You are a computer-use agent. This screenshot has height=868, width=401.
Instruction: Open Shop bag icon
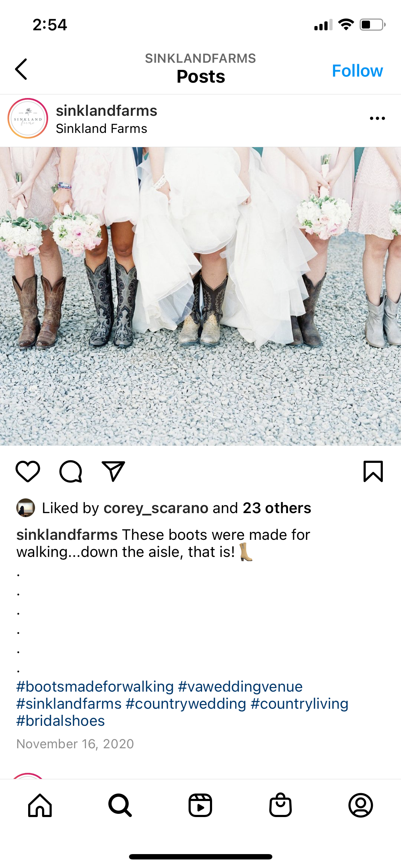click(281, 805)
